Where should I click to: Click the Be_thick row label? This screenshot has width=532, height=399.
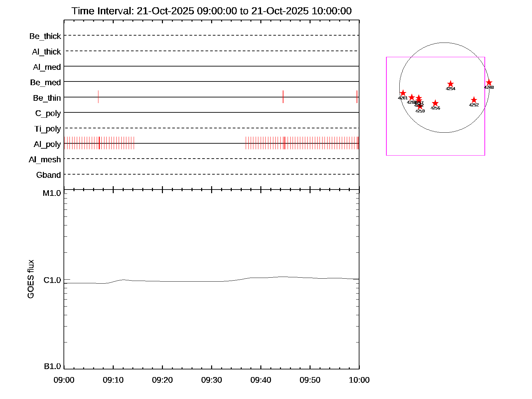pyautogui.click(x=45, y=36)
